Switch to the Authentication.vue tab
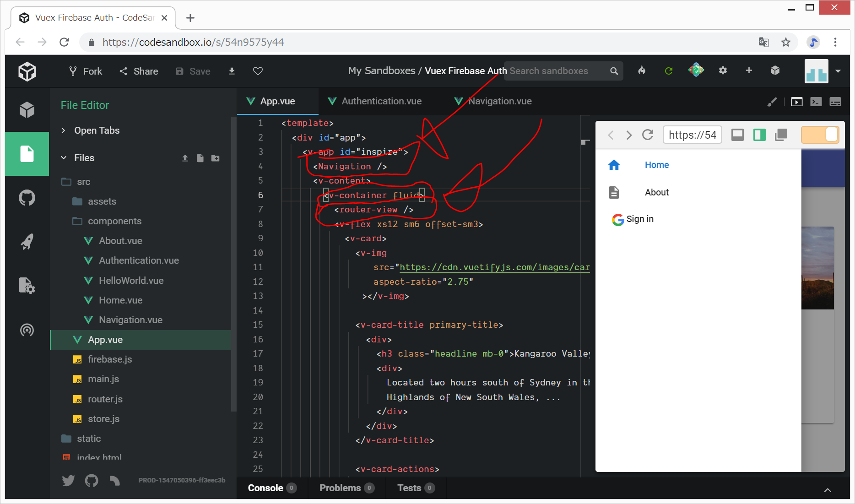The height and width of the screenshot is (504, 855). point(381,101)
